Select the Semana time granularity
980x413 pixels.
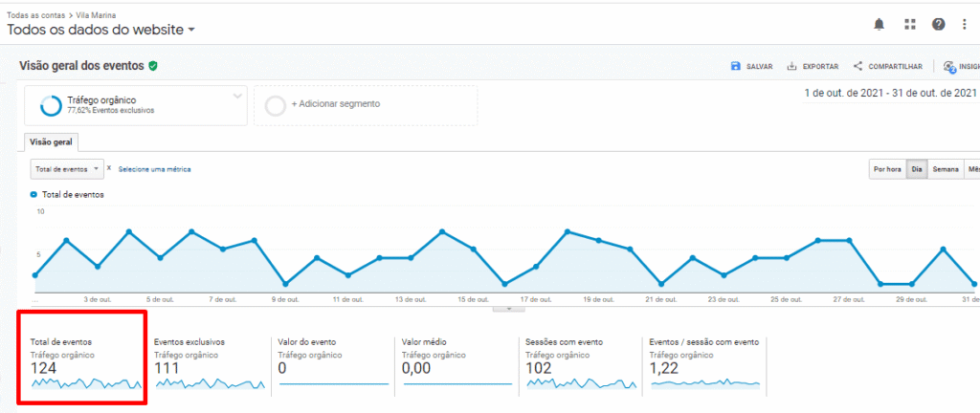pyautogui.click(x=945, y=169)
